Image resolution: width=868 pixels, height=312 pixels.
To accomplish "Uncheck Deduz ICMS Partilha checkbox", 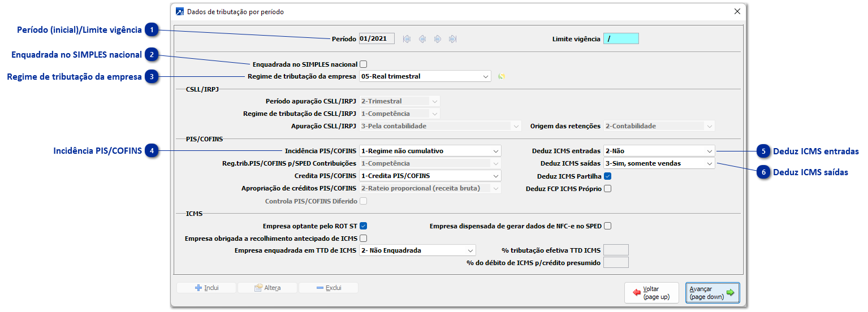I will point(607,176).
